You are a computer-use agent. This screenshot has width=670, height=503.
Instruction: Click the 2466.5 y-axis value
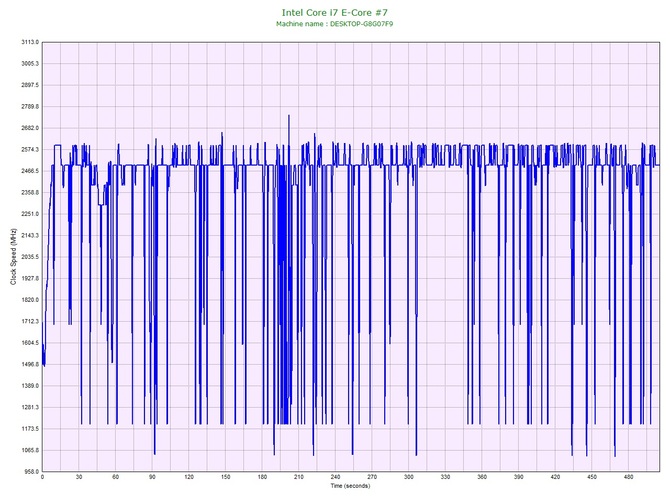coord(30,171)
